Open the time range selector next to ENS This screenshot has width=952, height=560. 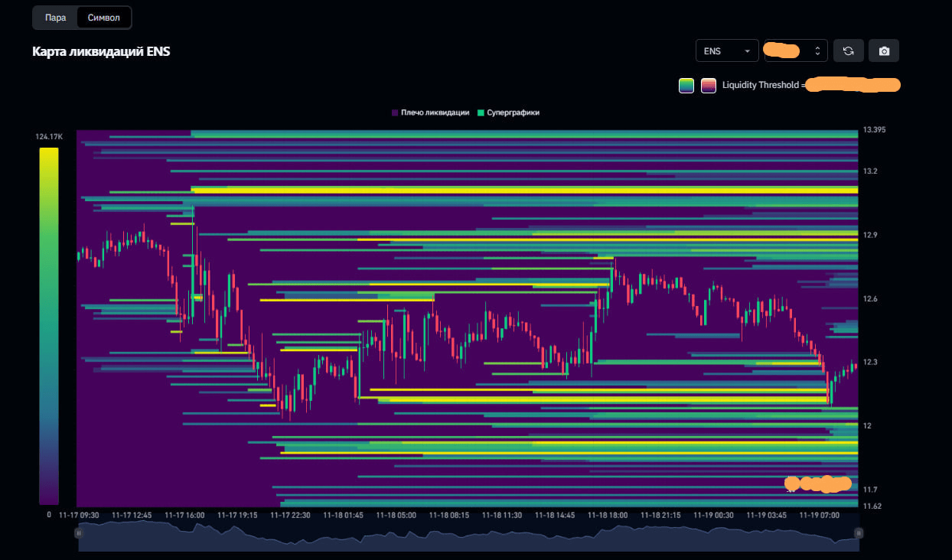pos(795,50)
